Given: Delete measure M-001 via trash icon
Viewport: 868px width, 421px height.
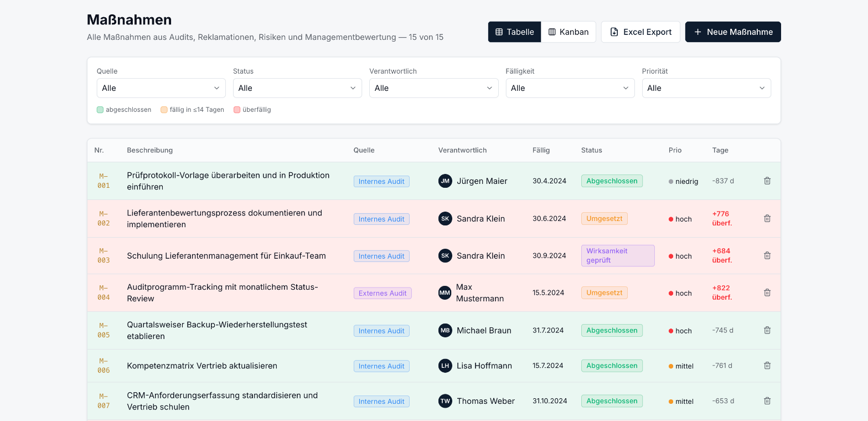Looking at the screenshot, I should tap(767, 181).
